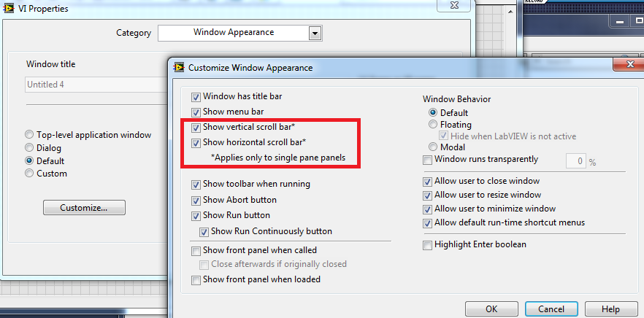
Task: Close the Customize Window Appearance dialog
Action: tap(627, 66)
